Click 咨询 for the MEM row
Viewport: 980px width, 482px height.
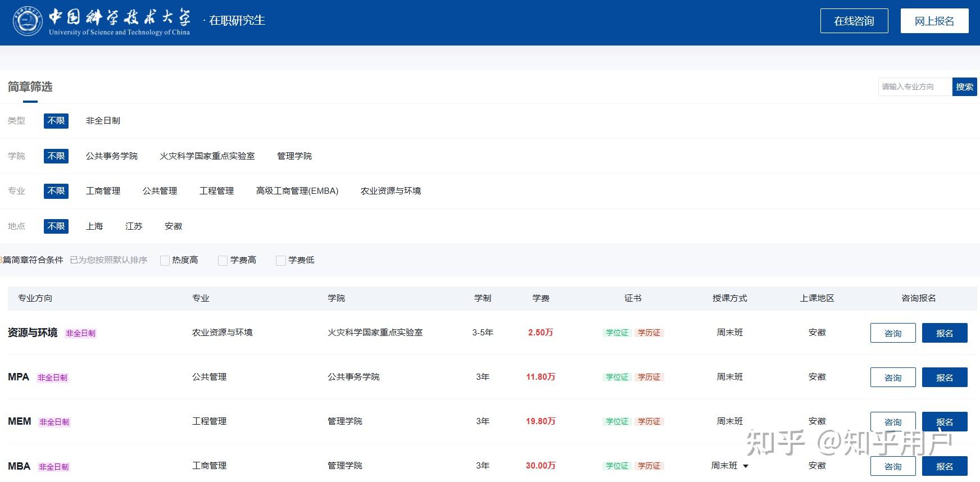click(893, 422)
